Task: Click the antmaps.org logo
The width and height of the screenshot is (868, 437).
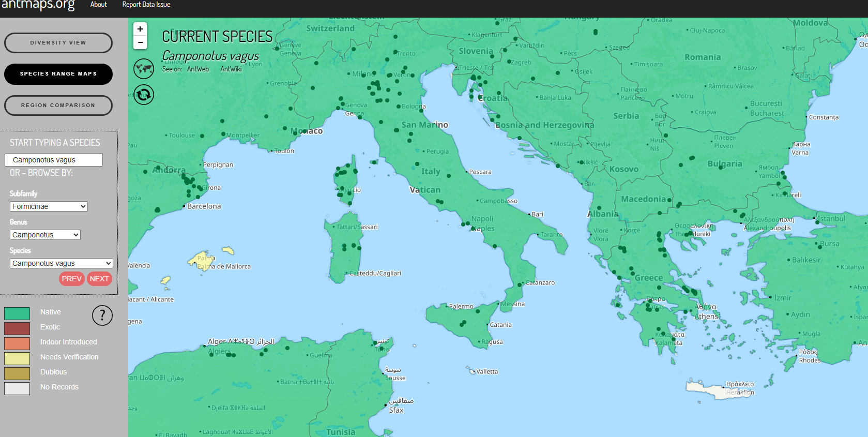Action: click(x=38, y=5)
